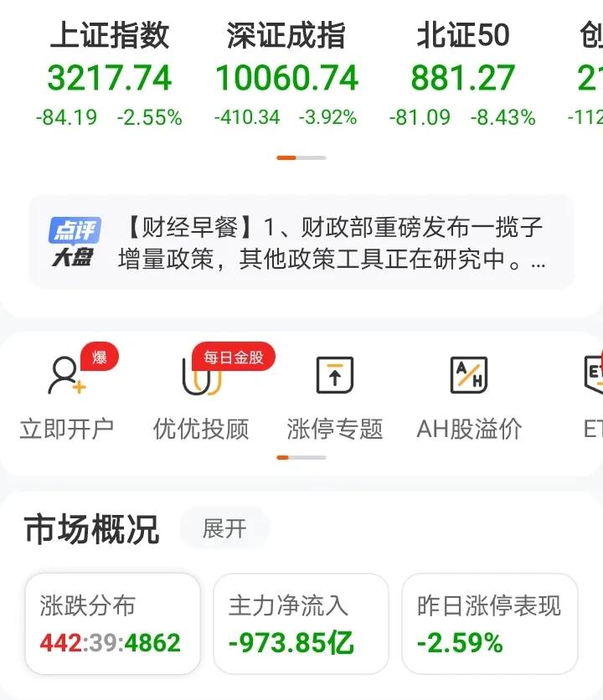Open the 主力净流入 card

coord(301,624)
